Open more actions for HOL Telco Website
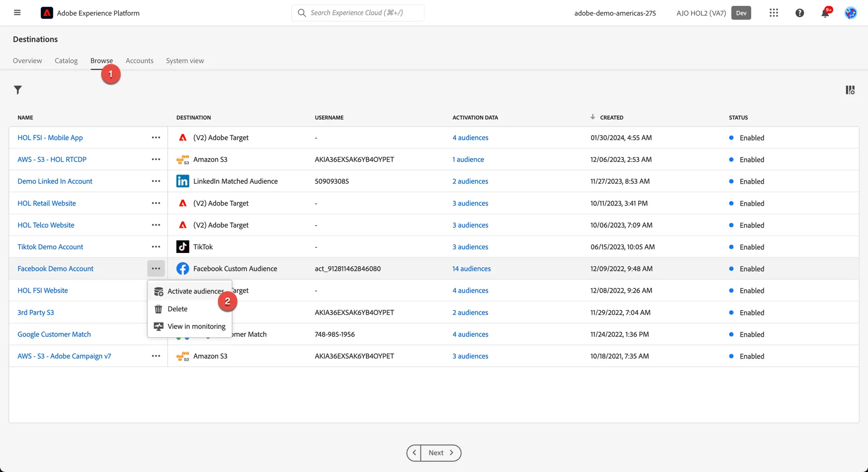 pyautogui.click(x=156, y=225)
